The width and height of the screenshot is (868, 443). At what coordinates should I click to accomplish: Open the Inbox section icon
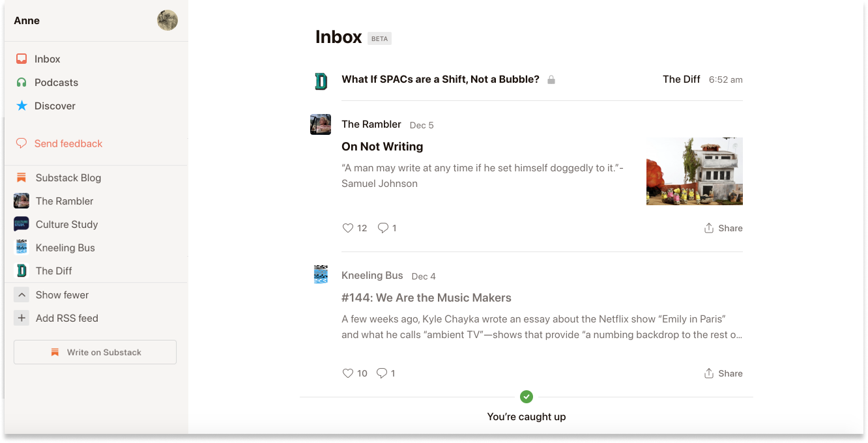22,59
